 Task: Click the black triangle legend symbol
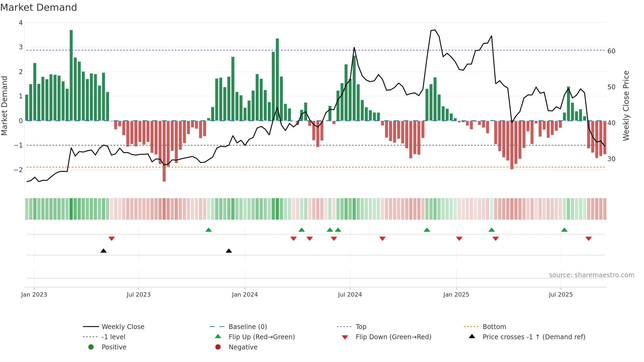click(472, 336)
